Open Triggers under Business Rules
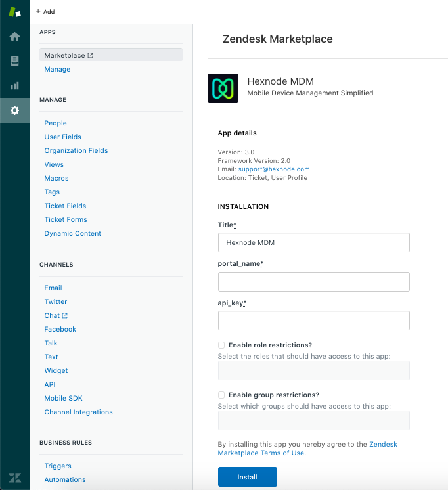 click(58, 466)
